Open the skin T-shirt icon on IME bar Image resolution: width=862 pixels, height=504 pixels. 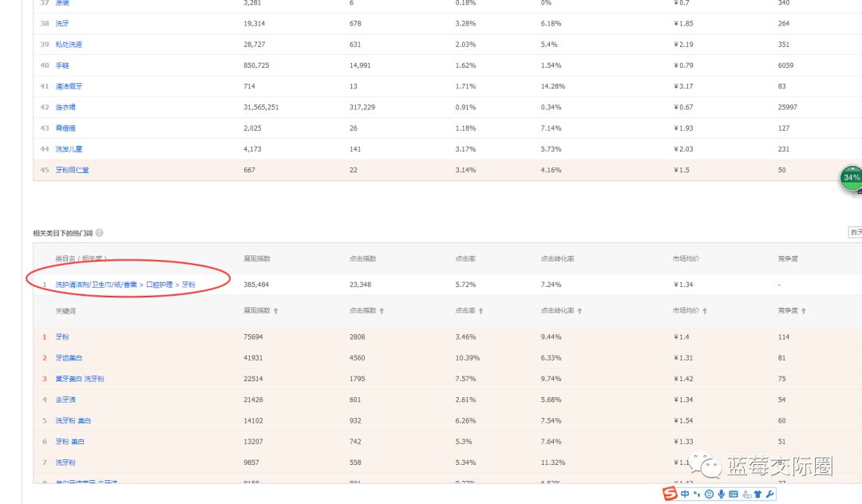click(x=757, y=494)
